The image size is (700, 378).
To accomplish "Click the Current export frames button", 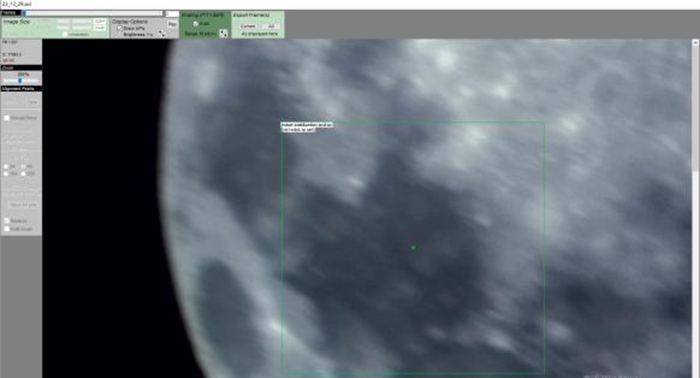I will click(x=248, y=26).
